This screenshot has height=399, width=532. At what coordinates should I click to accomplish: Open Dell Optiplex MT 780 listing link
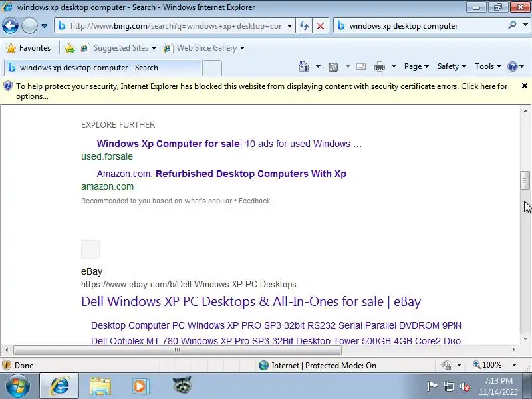[276, 340]
